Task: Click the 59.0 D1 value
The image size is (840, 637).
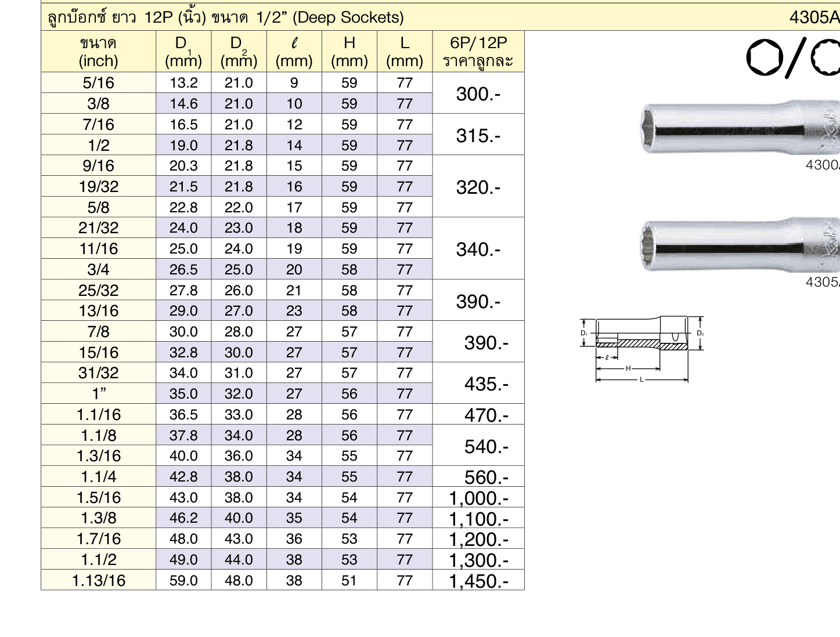Action: coord(183,580)
